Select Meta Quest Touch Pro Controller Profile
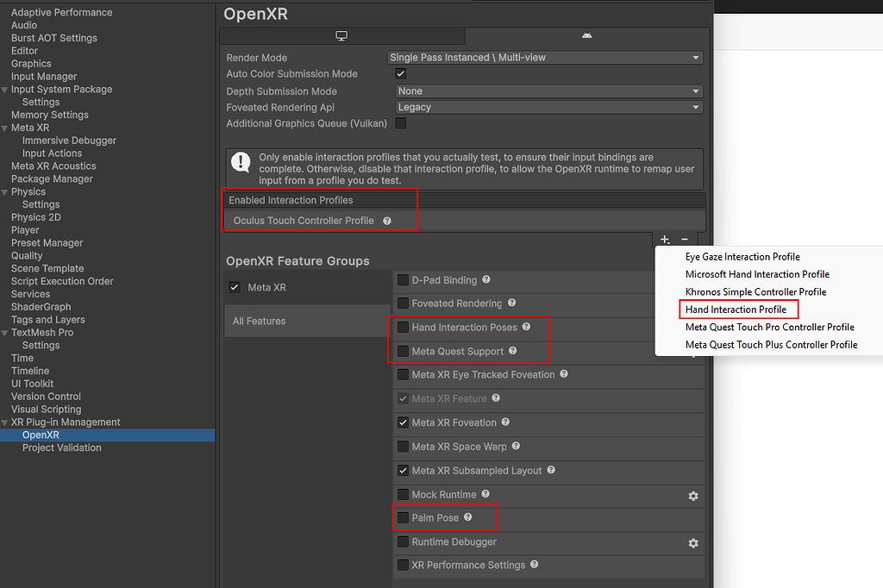The height and width of the screenshot is (588, 883). pyautogui.click(x=769, y=327)
